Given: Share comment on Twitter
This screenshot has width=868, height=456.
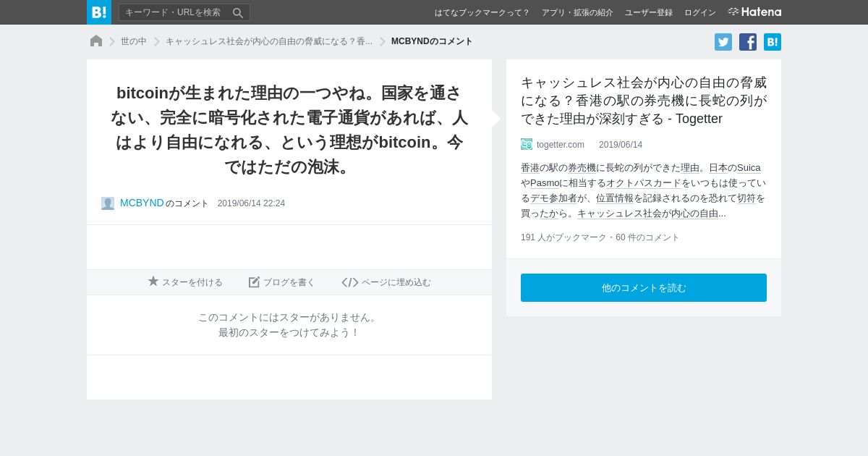Looking at the screenshot, I should (723, 42).
